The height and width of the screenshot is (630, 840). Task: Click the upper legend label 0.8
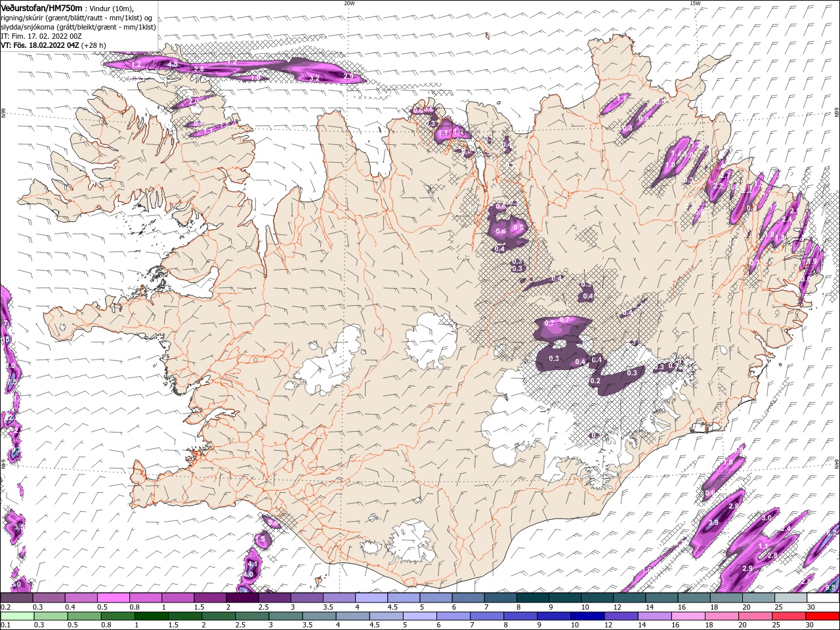[135, 607]
